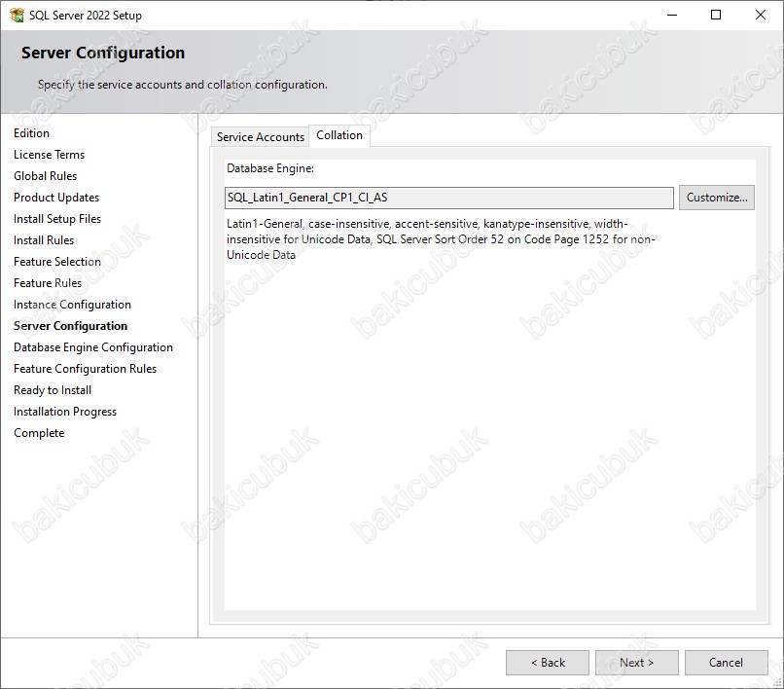Click the service accounts and collation subtitle
Screen dimensions: 784x689
[183, 85]
